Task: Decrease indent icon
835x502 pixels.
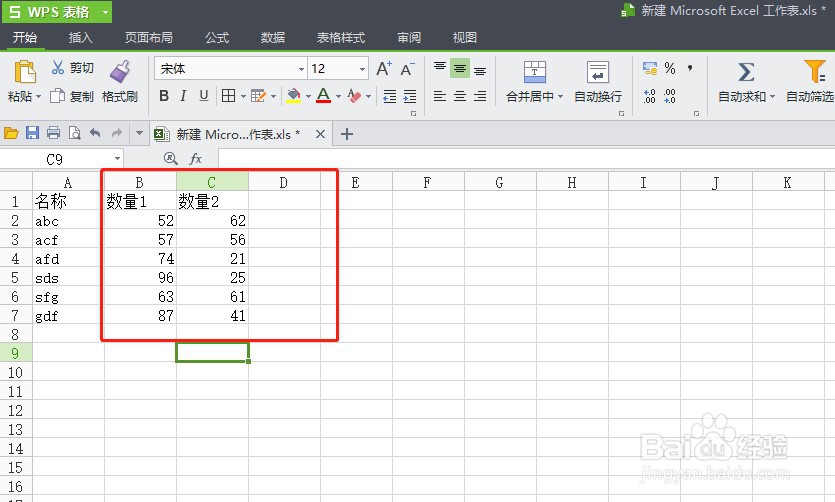Action: [x=390, y=96]
